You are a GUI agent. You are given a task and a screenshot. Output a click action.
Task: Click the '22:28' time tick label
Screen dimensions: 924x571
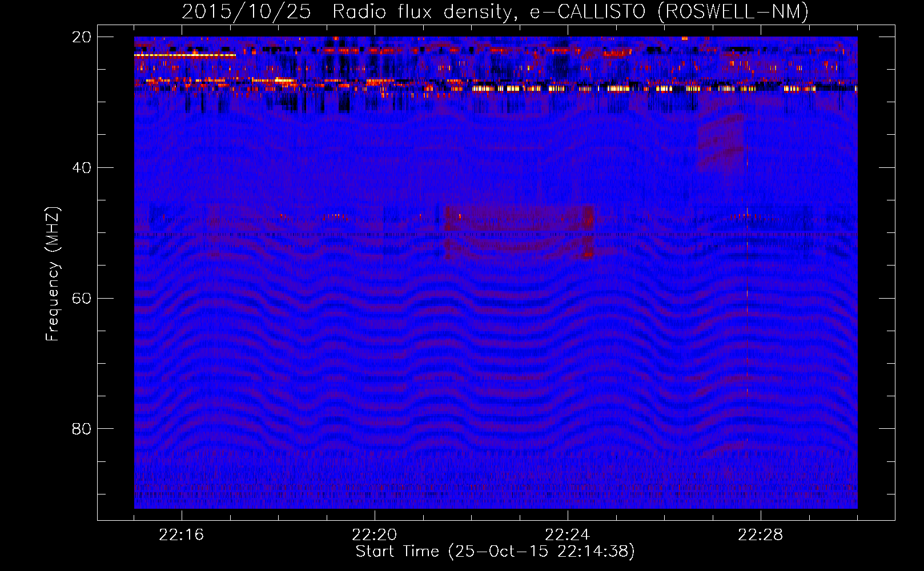[761, 535]
